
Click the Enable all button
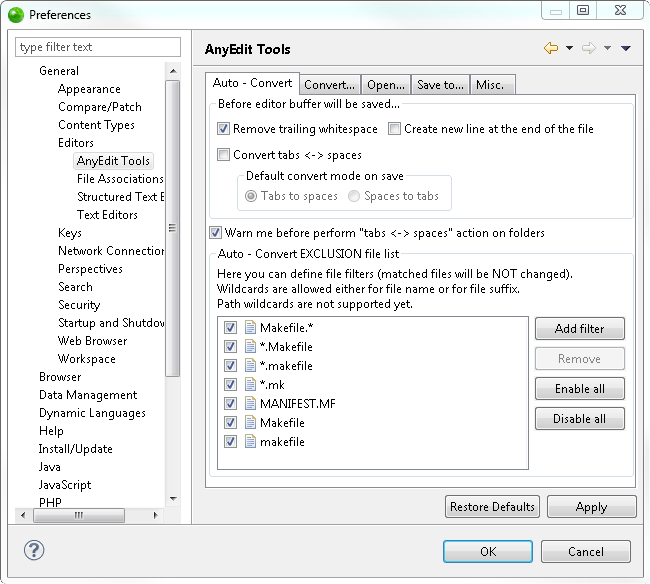point(580,389)
